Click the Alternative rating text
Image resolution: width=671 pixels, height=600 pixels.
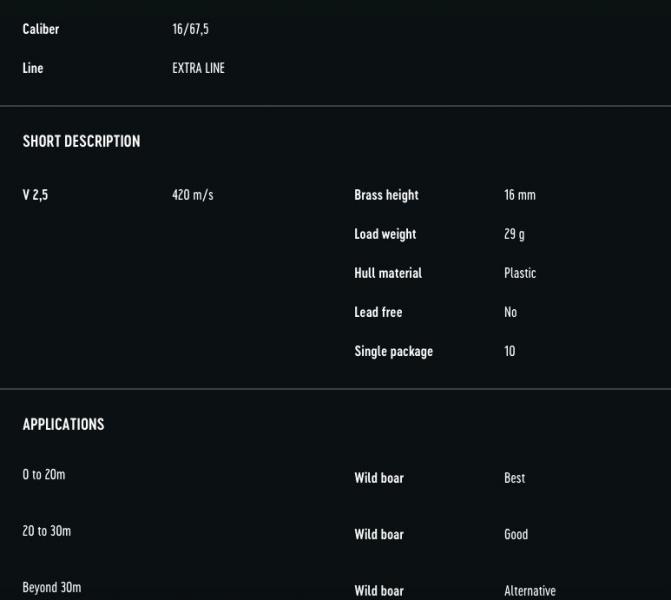click(x=529, y=591)
